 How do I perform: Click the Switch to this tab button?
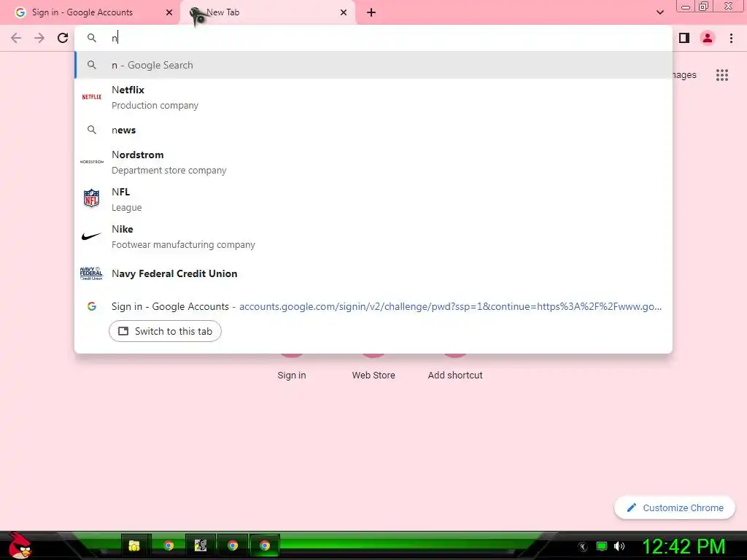(x=165, y=332)
